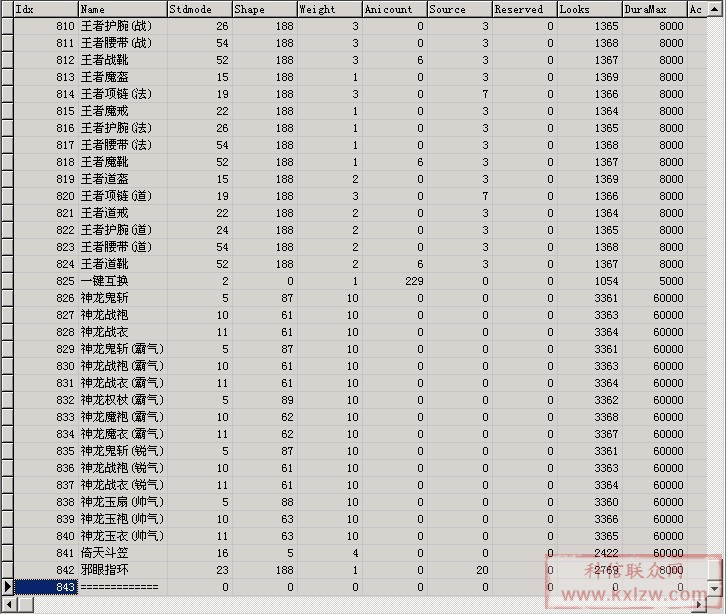Select the name cell 王者项链(法)

[x=122, y=94]
